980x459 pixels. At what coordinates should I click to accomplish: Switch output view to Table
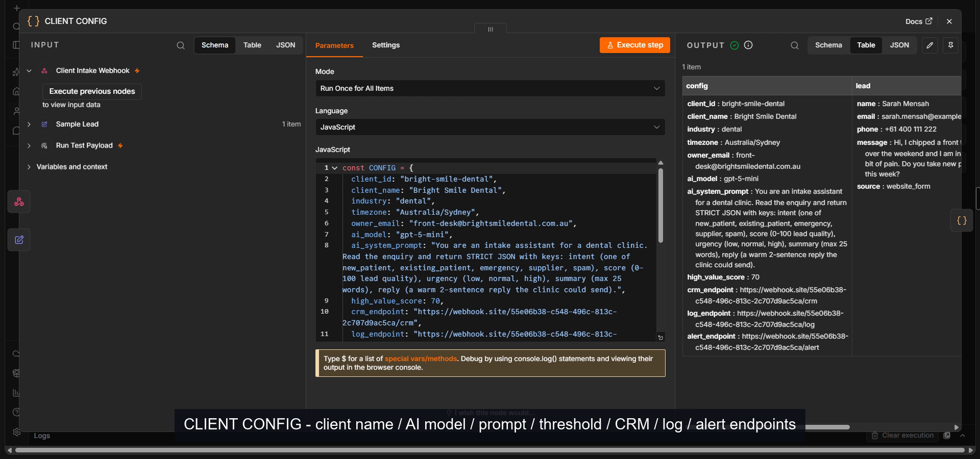pos(866,45)
